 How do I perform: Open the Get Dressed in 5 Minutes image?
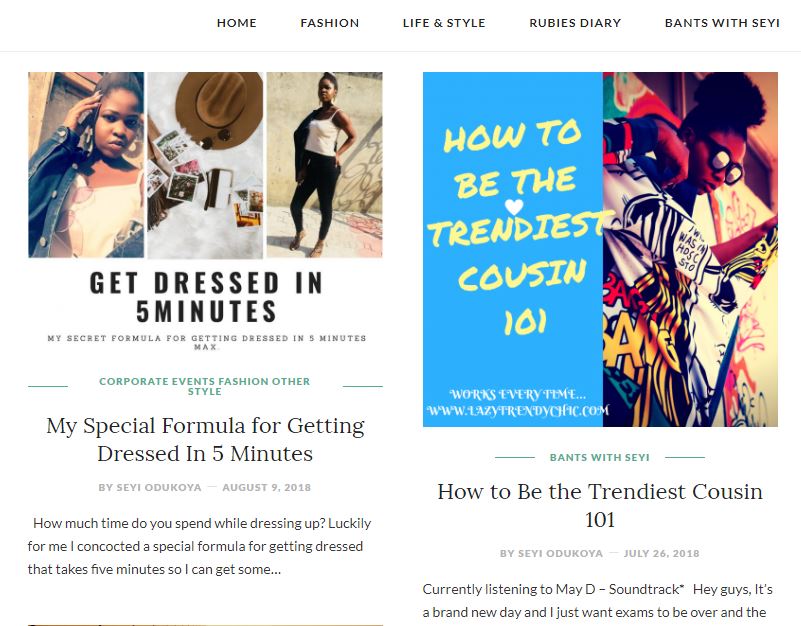click(205, 213)
